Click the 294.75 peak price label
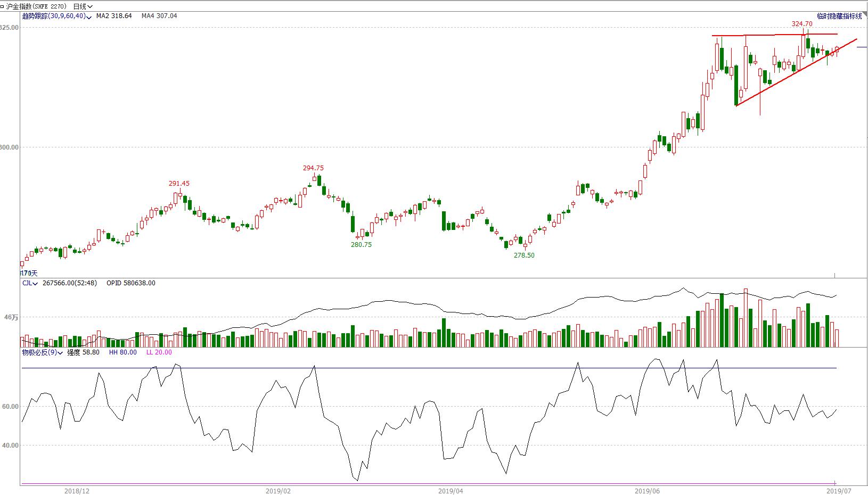868x495 pixels. point(313,168)
